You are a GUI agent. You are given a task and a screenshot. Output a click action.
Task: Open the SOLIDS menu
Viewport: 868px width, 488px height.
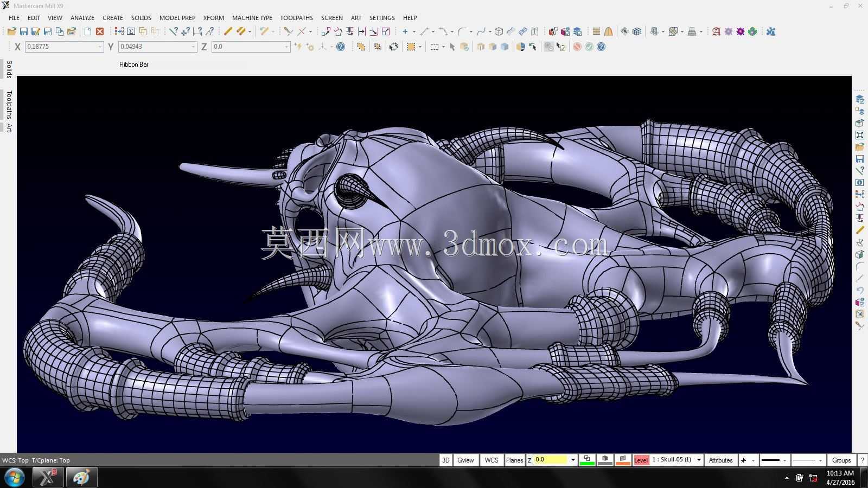[x=141, y=18]
